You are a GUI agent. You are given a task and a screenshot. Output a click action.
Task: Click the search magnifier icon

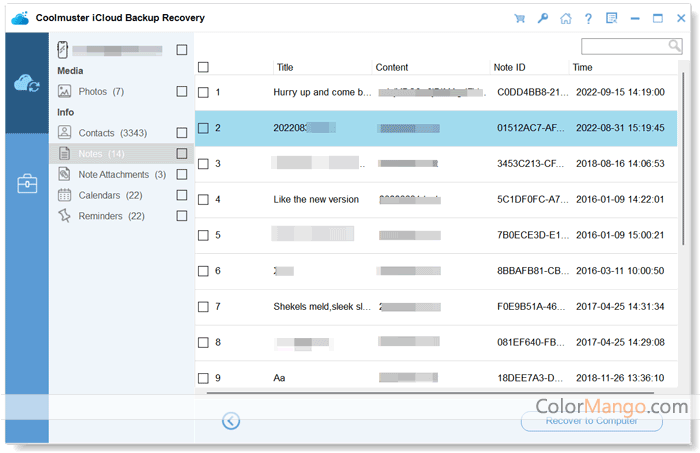[x=675, y=46]
